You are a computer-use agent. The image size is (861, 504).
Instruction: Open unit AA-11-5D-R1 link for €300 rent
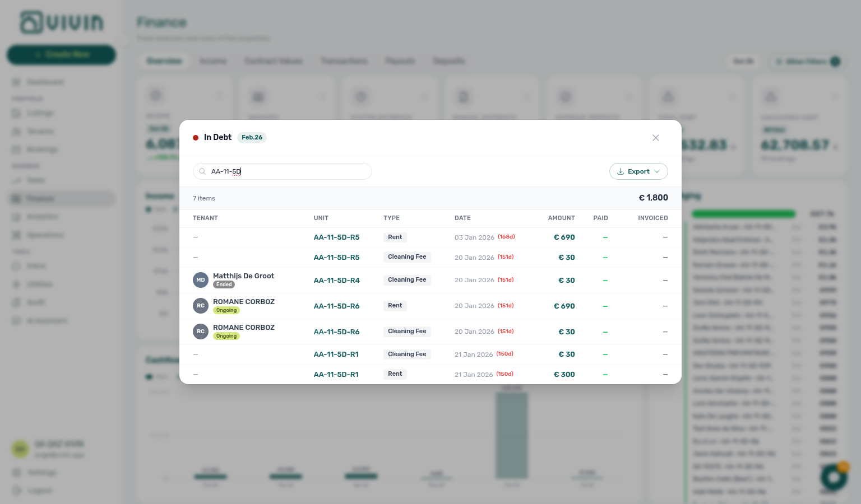pos(336,374)
